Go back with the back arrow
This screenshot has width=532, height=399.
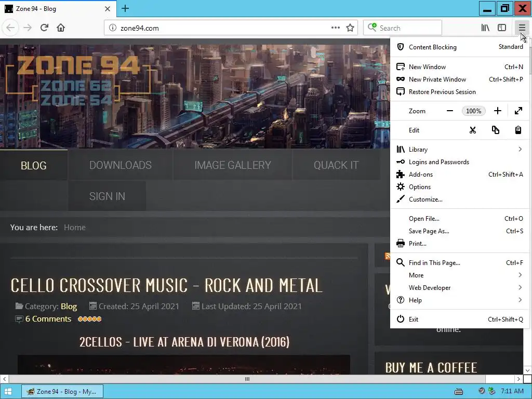click(10, 28)
